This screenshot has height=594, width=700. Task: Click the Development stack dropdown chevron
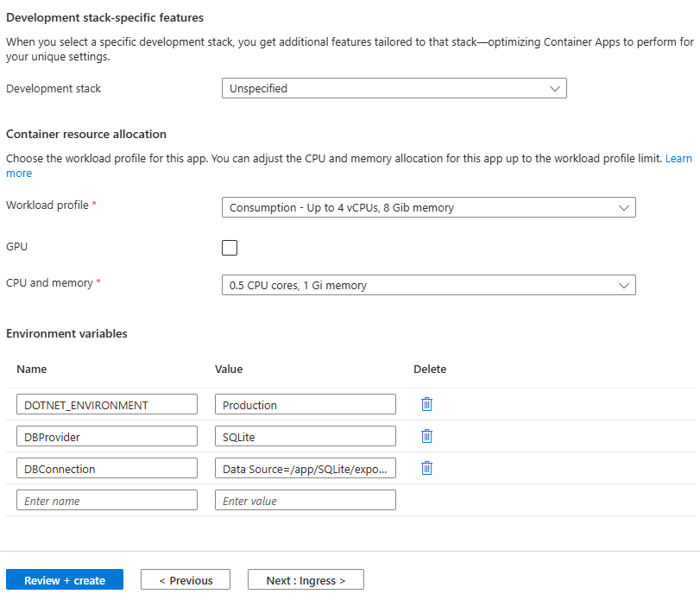[x=555, y=88]
